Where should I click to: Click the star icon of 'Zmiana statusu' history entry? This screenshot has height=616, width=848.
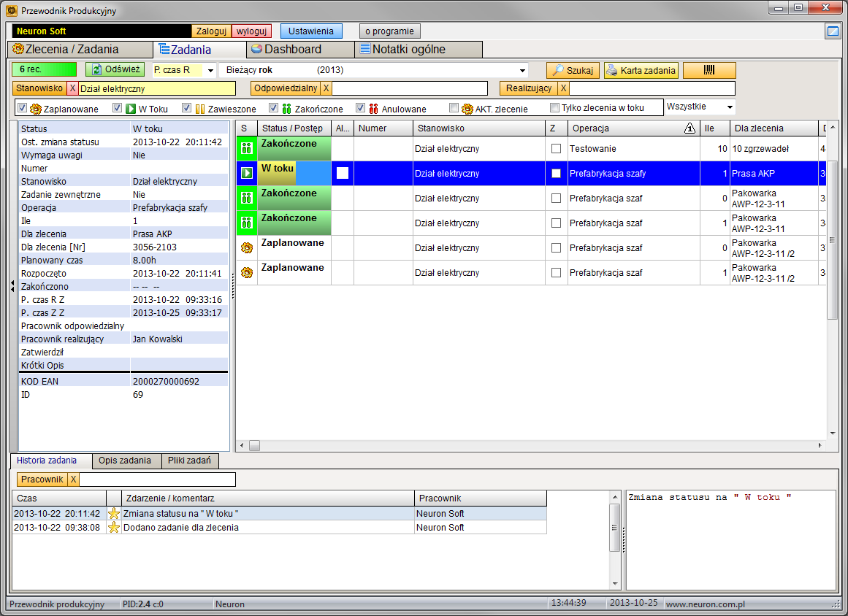pyautogui.click(x=113, y=513)
